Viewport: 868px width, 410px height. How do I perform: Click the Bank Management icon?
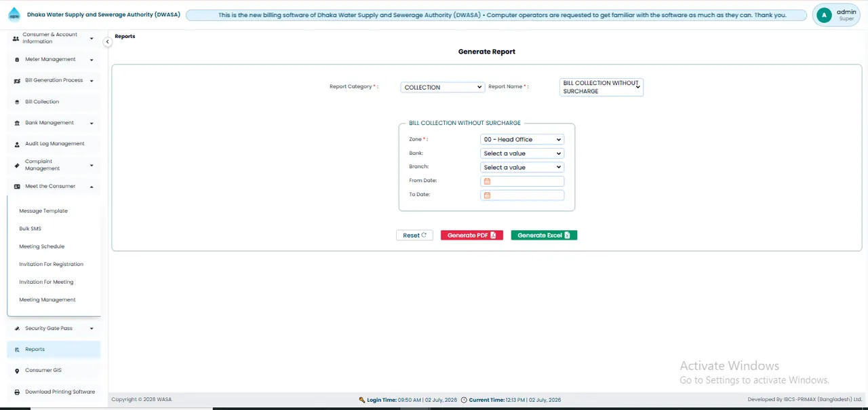(17, 123)
